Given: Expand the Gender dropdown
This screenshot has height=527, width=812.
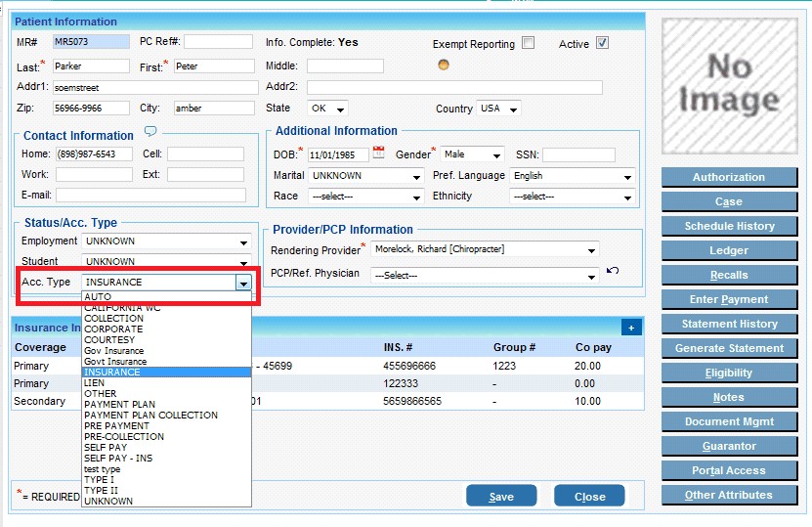Looking at the screenshot, I should pyautogui.click(x=496, y=154).
